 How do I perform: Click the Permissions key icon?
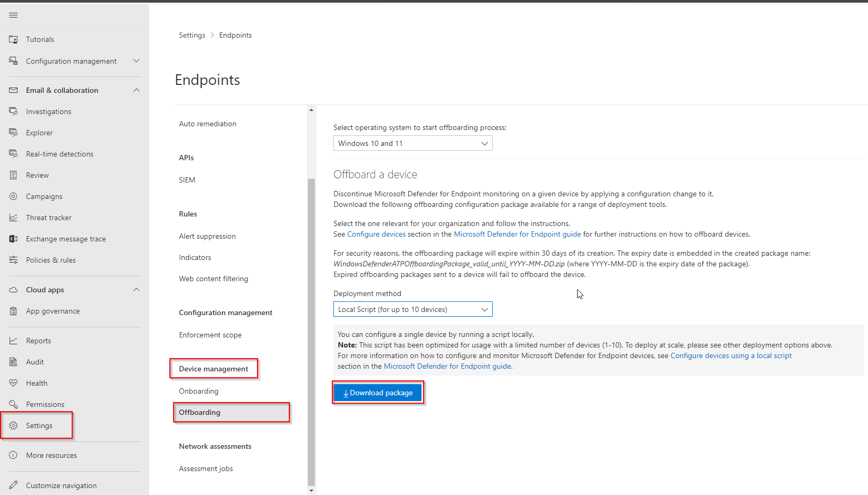point(13,404)
